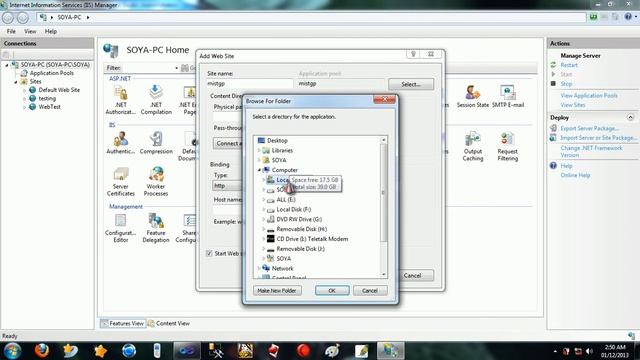Open the binding Type dropdown

pyautogui.click(x=227, y=185)
